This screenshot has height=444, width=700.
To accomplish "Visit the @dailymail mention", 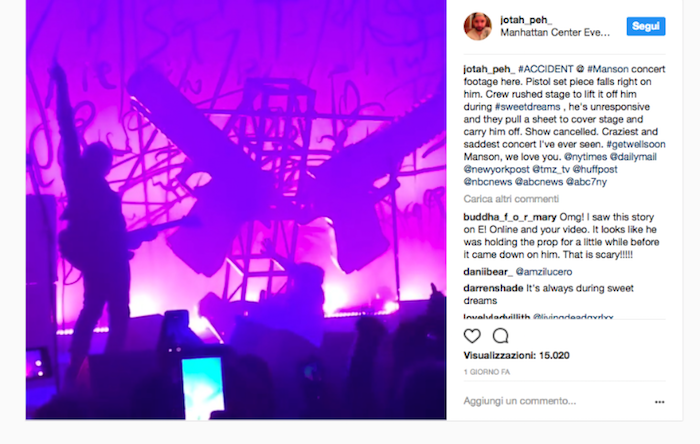I will click(633, 157).
